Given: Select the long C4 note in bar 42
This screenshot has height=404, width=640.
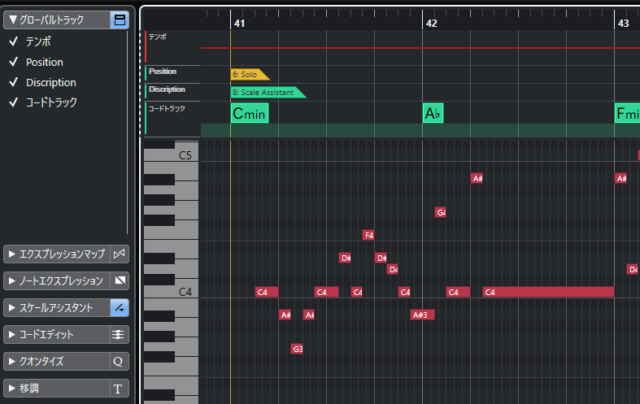Looking at the screenshot, I should (x=548, y=292).
